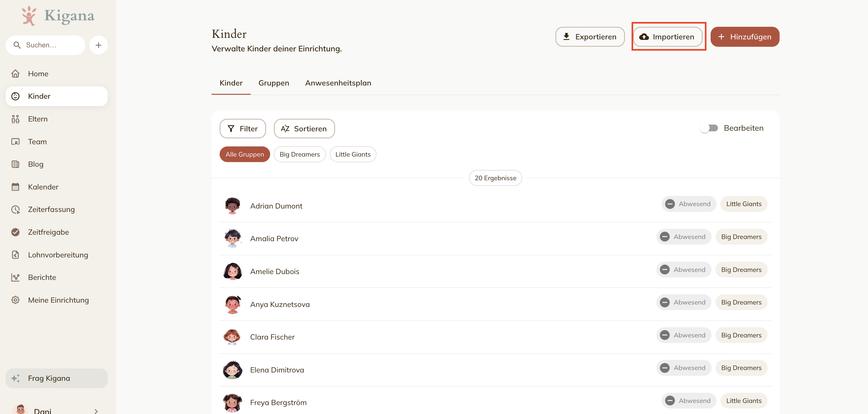Toggle the Bearbeiten switch
The height and width of the screenshot is (414, 868).
[x=709, y=128]
